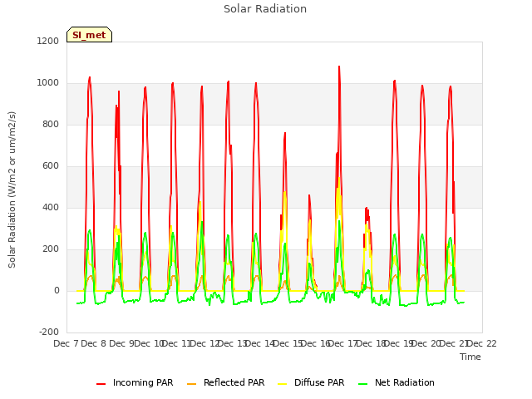This screenshot has height=399, width=532.
Task: Toggle Net Radiation legend entry
Action: click(x=397, y=382)
